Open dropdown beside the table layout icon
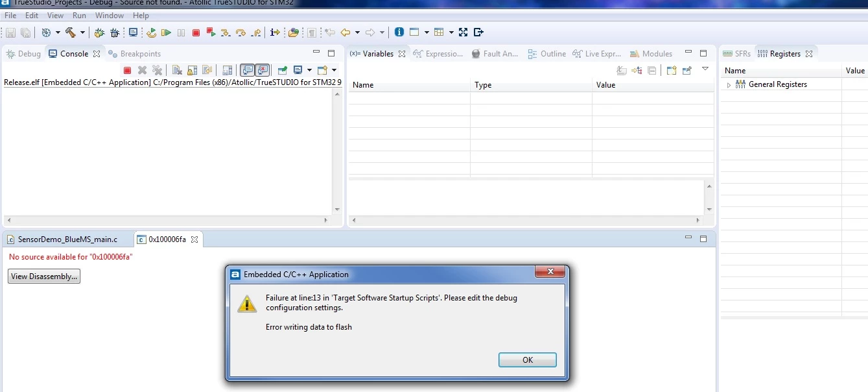 click(451, 32)
